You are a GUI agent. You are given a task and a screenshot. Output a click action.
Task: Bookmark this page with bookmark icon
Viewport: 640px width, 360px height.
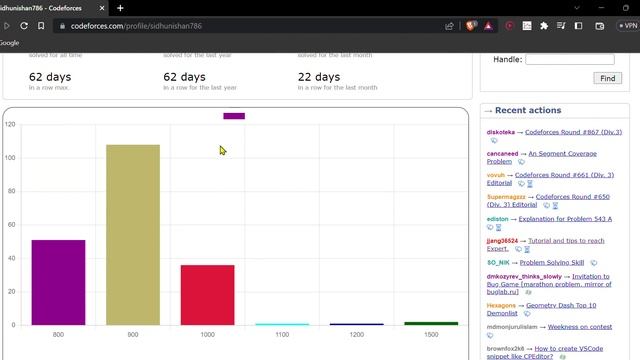41,26
